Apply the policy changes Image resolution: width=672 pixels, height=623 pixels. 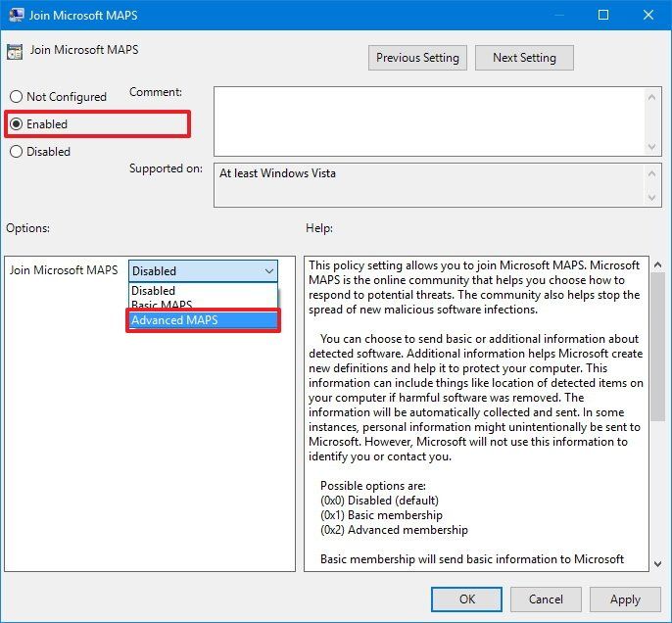625,599
